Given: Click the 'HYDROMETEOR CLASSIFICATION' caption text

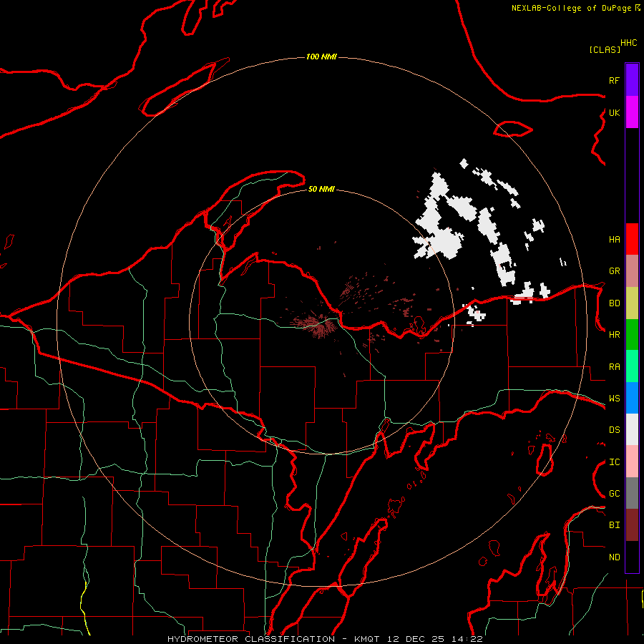Looking at the screenshot, I should pyautogui.click(x=251, y=639).
